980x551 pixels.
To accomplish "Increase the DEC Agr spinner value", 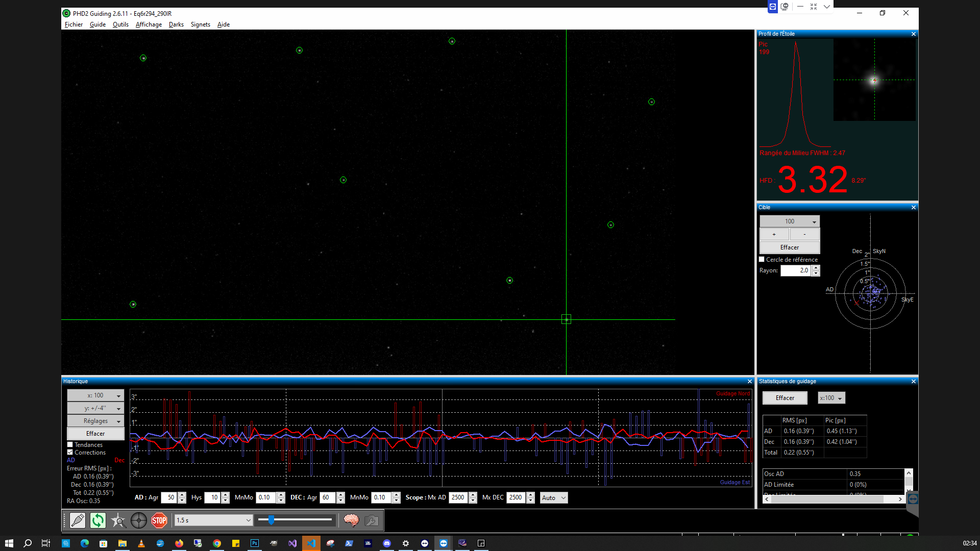I will (340, 495).
